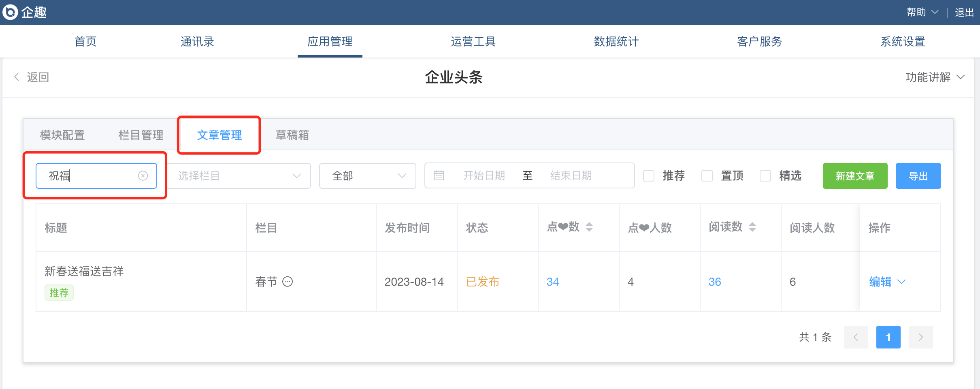Viewport: 980px width, 389px height.
Task: Check the 精选 checkbox
Action: (x=765, y=176)
